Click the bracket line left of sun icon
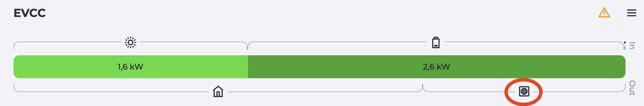Viewport: 644px width, 106px height. pyautogui.click(x=68, y=42)
